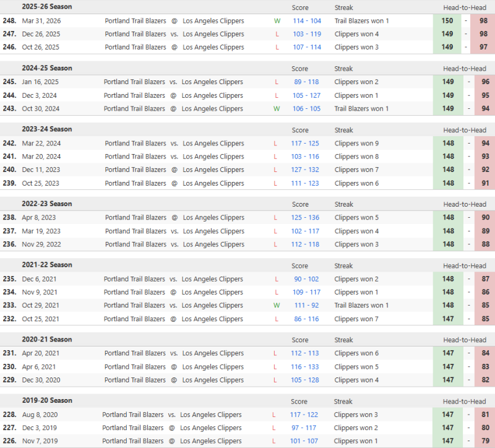The width and height of the screenshot is (495, 448).
Task: Click the date Dec 26, 2025
Action: (x=41, y=35)
